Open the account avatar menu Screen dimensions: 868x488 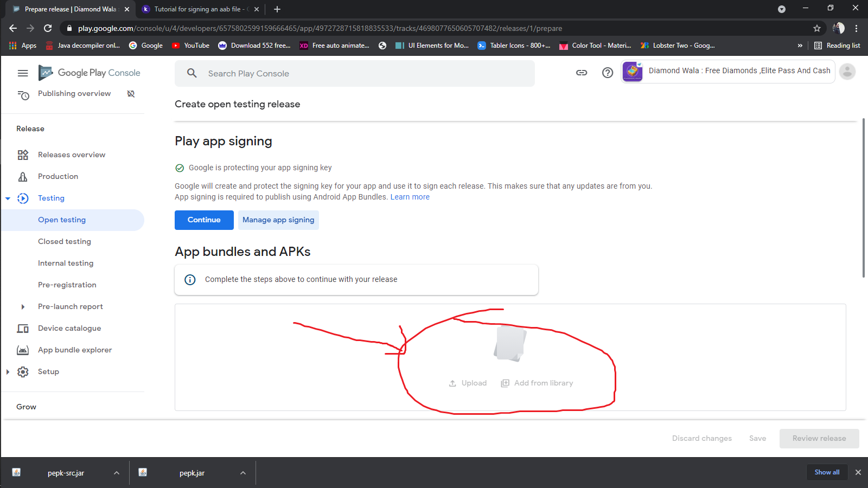(847, 72)
